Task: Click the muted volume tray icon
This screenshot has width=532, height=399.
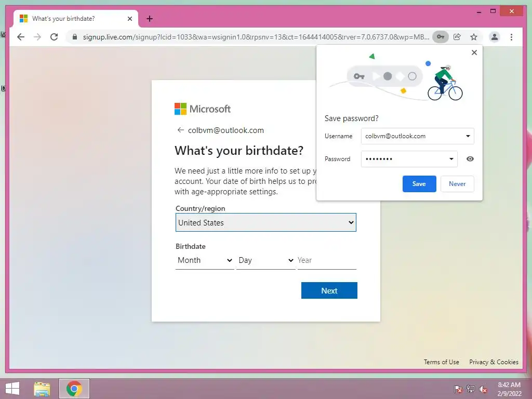Action: [483, 389]
